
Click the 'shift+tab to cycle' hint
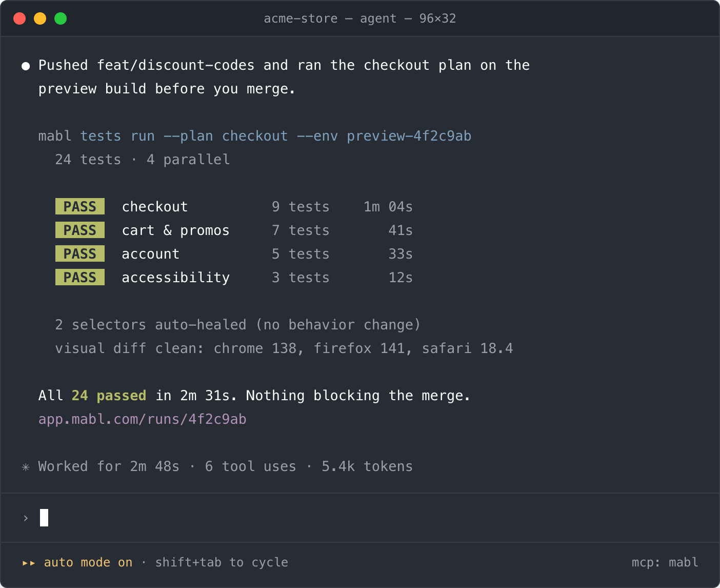222,562
